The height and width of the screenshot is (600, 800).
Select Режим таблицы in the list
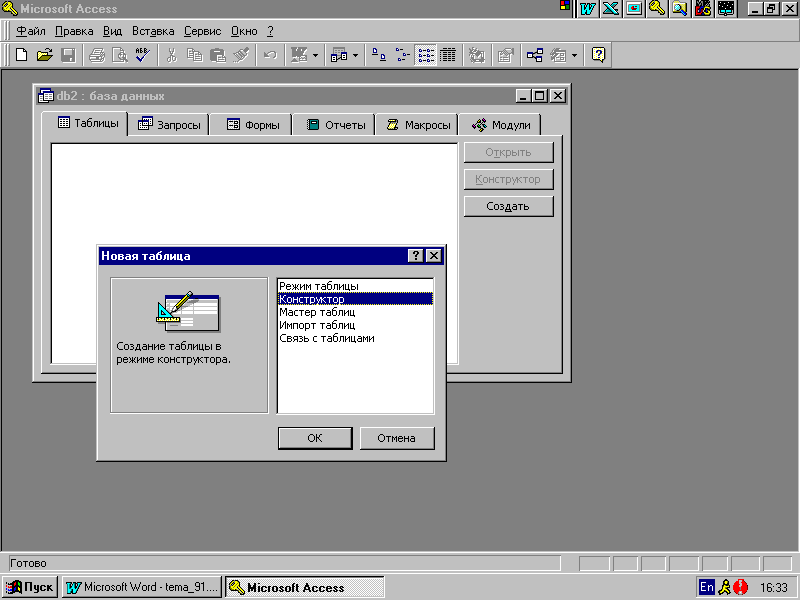point(356,286)
